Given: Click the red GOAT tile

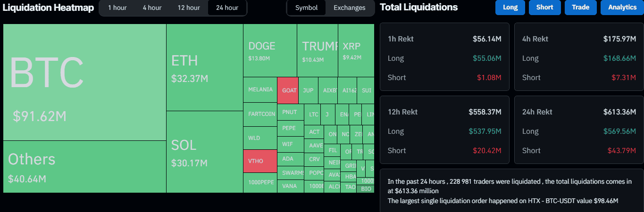Looking at the screenshot, I should pos(288,90).
